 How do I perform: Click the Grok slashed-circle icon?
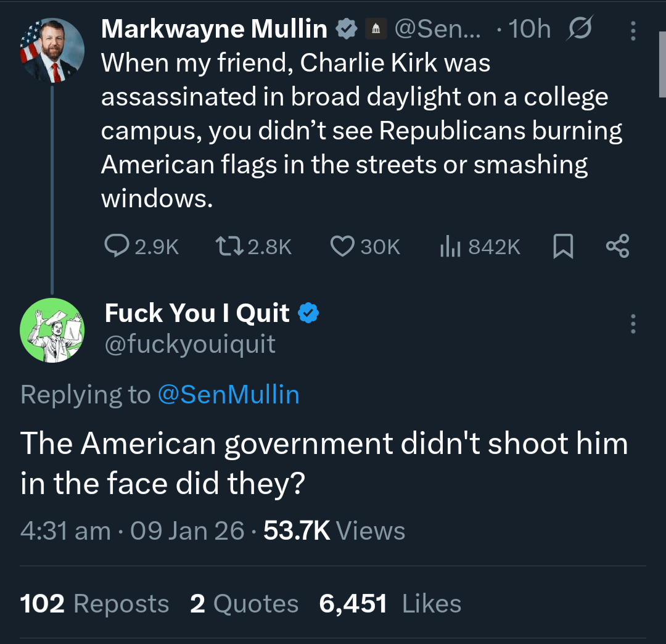[579, 29]
